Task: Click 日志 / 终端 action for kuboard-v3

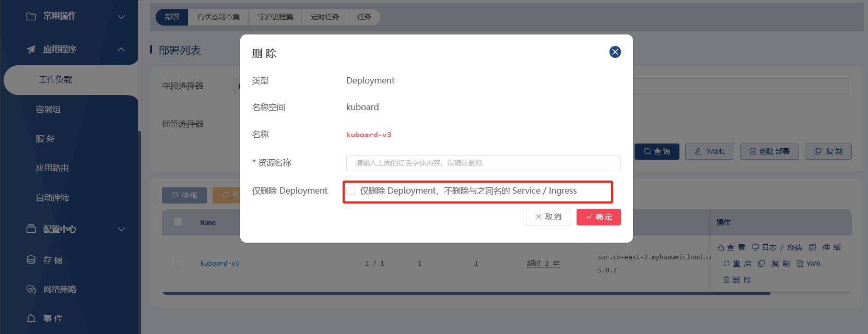Action: point(777,247)
